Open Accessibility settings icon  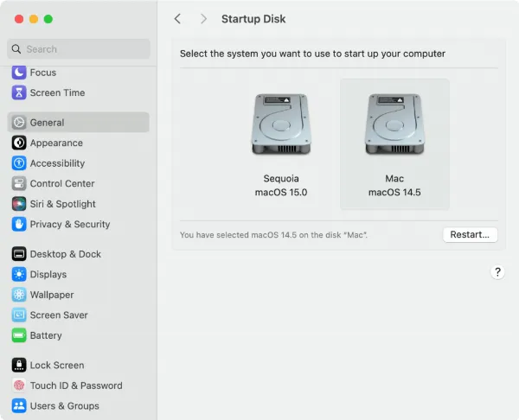coord(19,163)
